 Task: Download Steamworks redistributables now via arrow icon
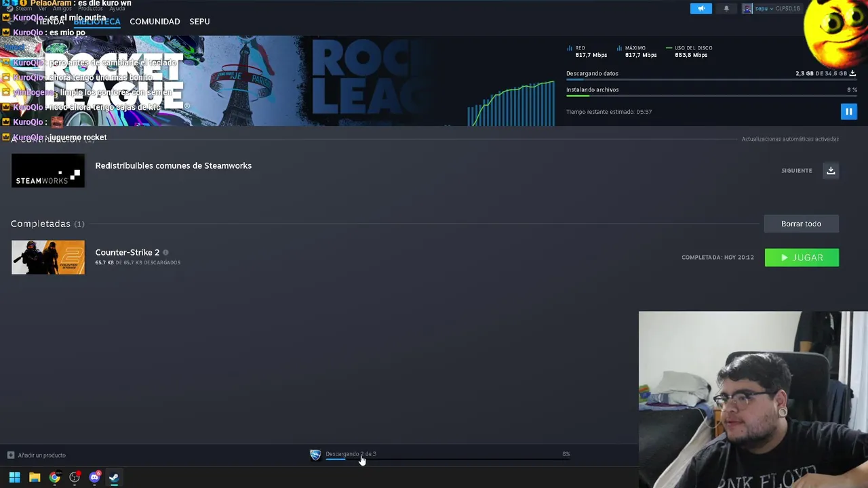(831, 171)
